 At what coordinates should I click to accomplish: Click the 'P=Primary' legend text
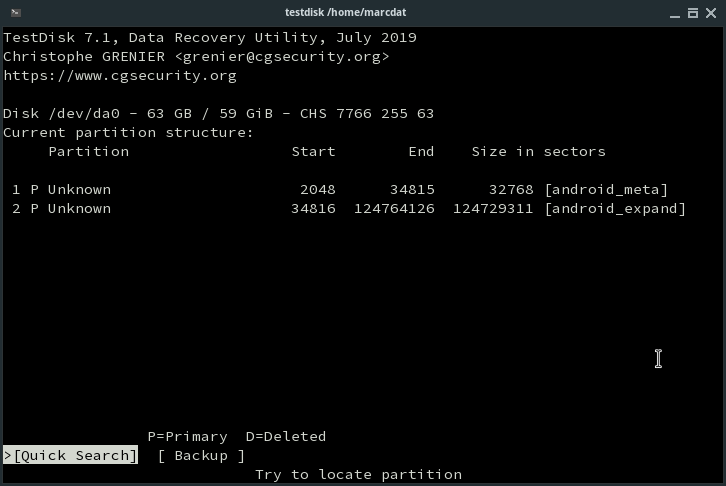187,437
